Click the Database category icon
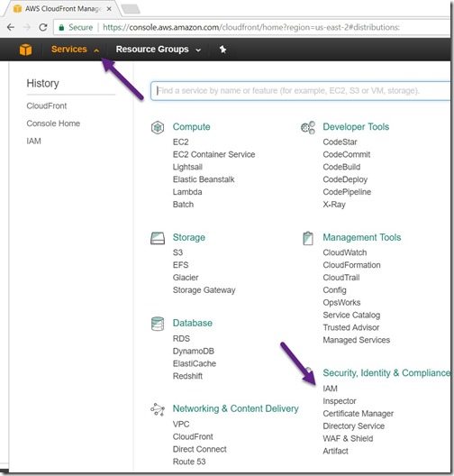Screen dimensions: 454x476 tap(158, 324)
